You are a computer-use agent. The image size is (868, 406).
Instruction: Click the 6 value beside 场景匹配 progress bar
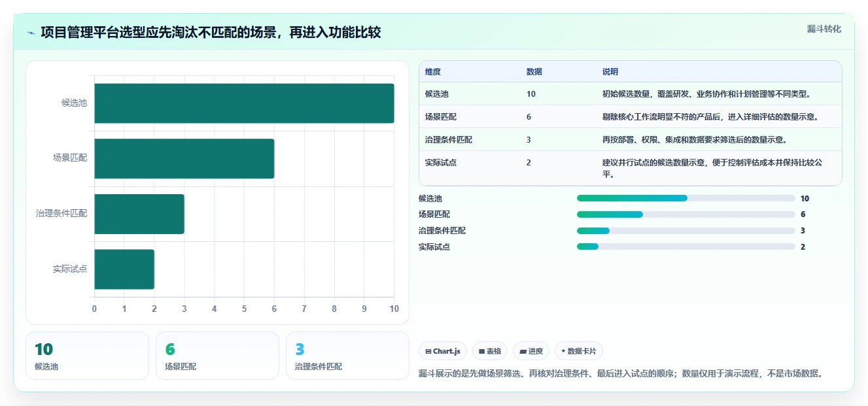(x=803, y=214)
